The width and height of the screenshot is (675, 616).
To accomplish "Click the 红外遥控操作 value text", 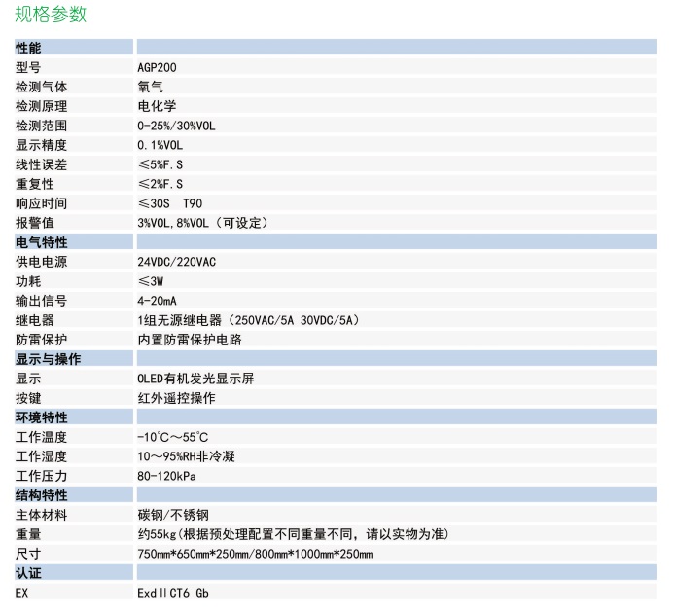I will coord(176,398).
